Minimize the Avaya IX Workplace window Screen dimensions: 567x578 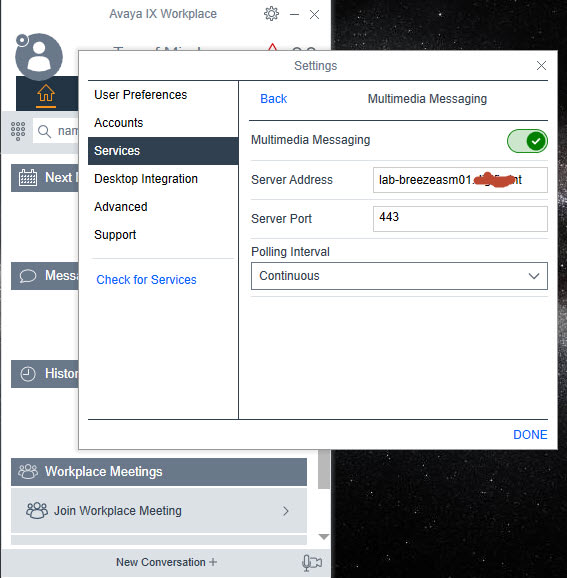pyautogui.click(x=294, y=14)
